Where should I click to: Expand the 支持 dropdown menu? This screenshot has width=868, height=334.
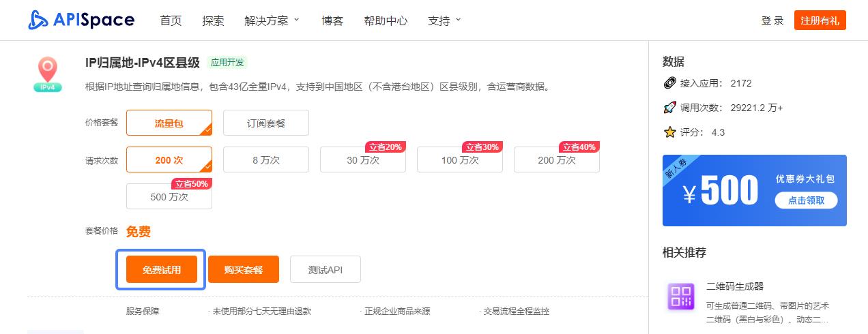coord(444,20)
